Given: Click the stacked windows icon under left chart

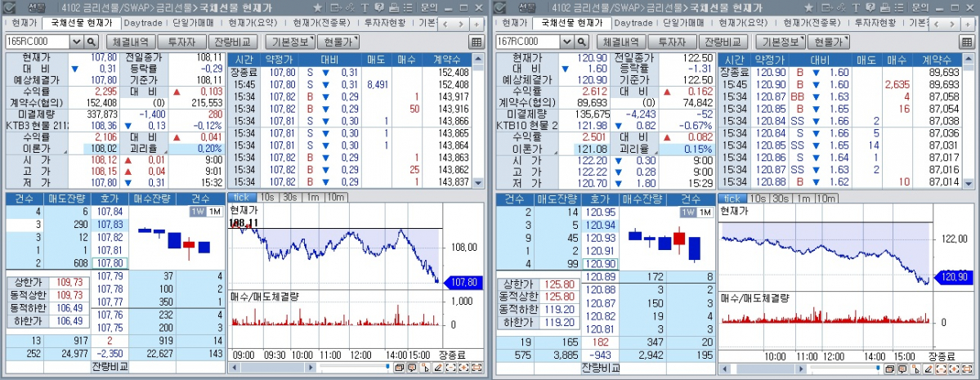Looking at the screenshot, I should click(400, 367).
